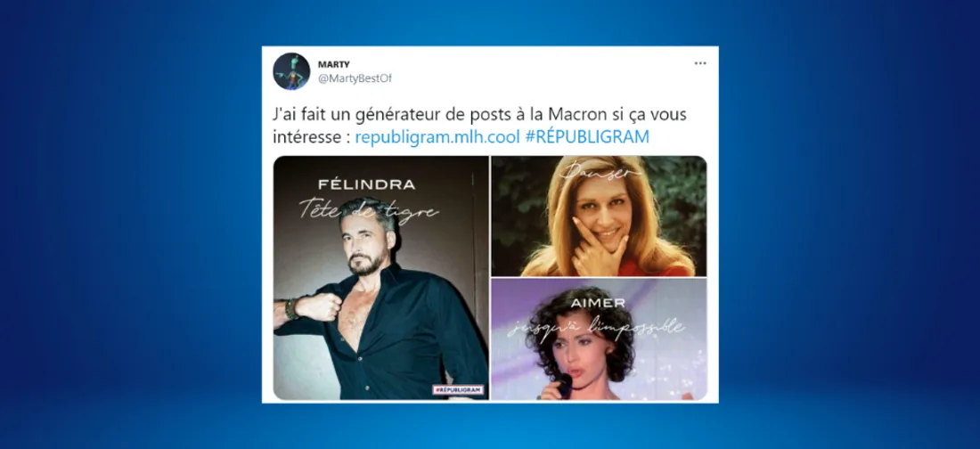Click the MARTY display name
Screen dimensions: 980x449
point(333,64)
